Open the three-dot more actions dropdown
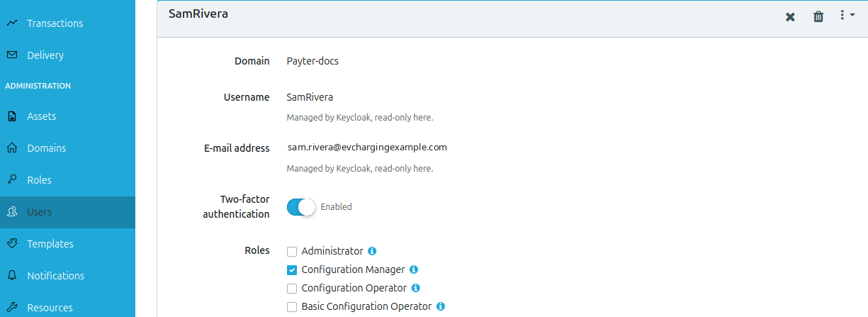The height and width of the screenshot is (317, 868). coord(847,15)
